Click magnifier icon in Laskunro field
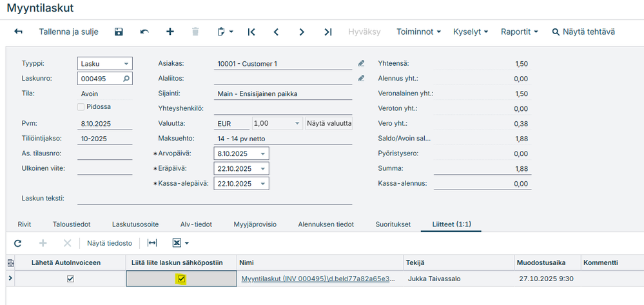The width and height of the screenshot is (644, 305). tap(126, 79)
